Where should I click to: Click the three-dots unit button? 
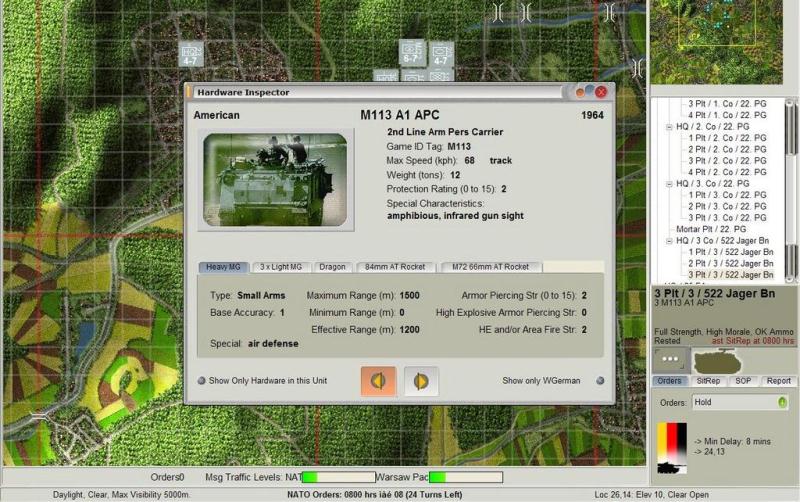(x=669, y=360)
